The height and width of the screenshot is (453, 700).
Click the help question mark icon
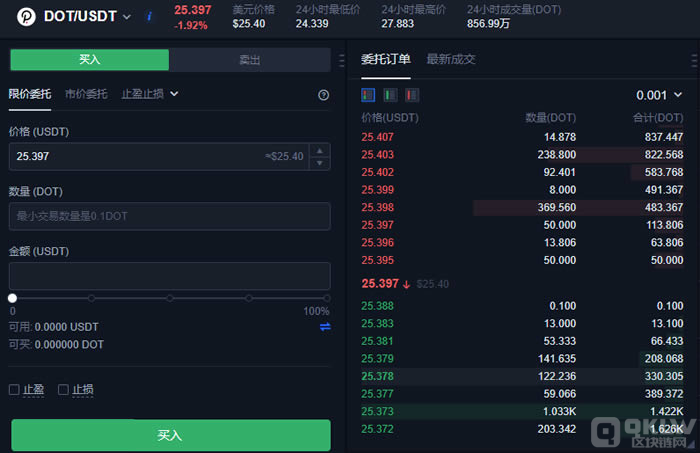click(323, 95)
